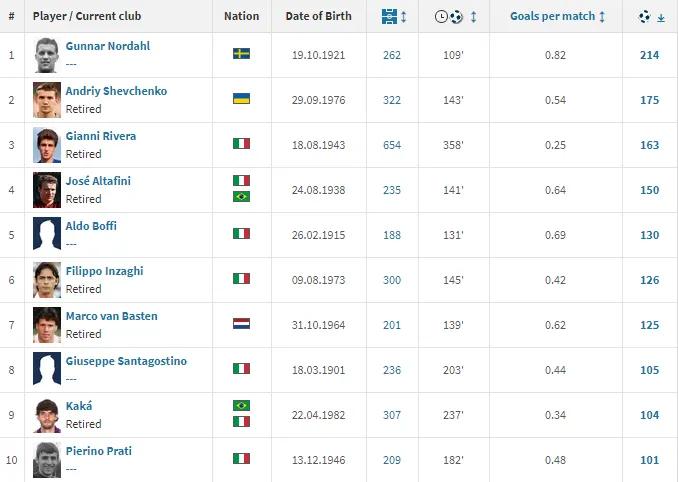Go to Filippo Inzaghi's profile
The width and height of the screenshot is (678, 482).
pyautogui.click(x=106, y=271)
